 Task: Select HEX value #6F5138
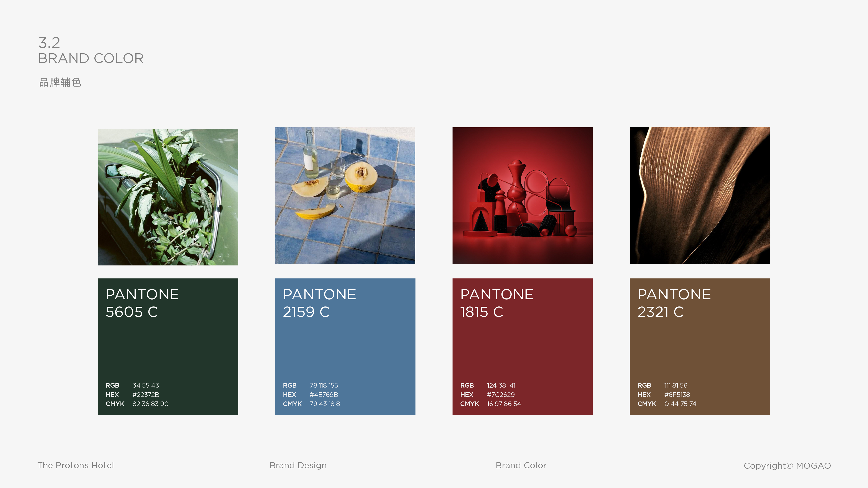pos(677,394)
